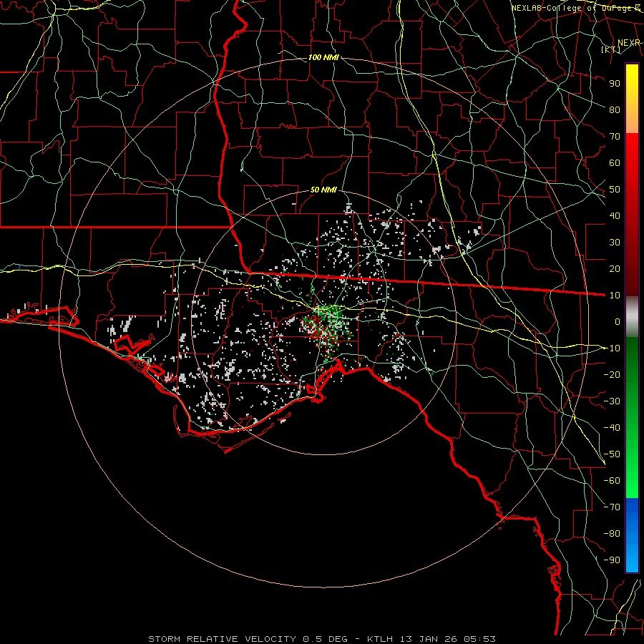
Task: Click the 0 value on velocity scale
Action: click(618, 321)
